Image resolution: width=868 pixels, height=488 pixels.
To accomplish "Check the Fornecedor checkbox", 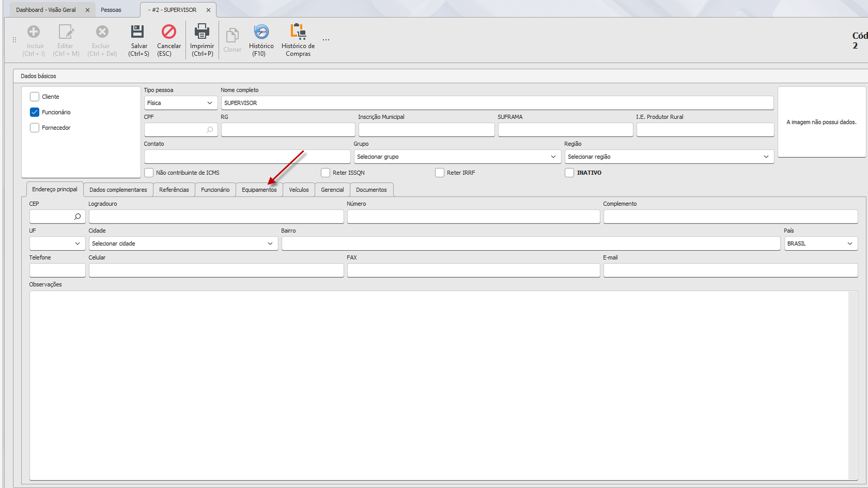I will 35,128.
